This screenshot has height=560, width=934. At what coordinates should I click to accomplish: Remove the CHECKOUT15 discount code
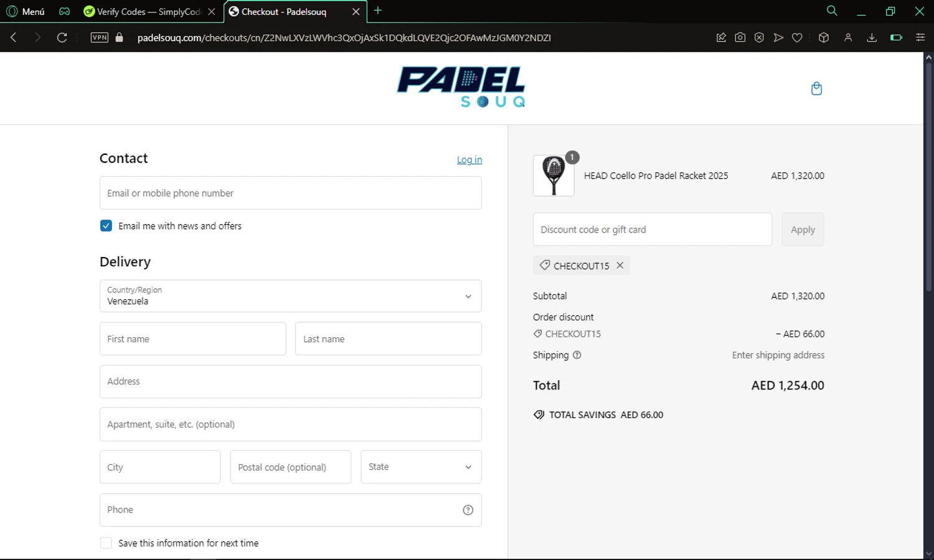tap(620, 265)
